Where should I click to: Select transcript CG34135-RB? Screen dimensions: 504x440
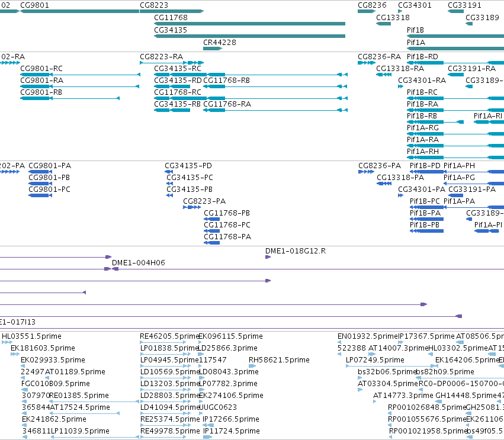(178, 104)
